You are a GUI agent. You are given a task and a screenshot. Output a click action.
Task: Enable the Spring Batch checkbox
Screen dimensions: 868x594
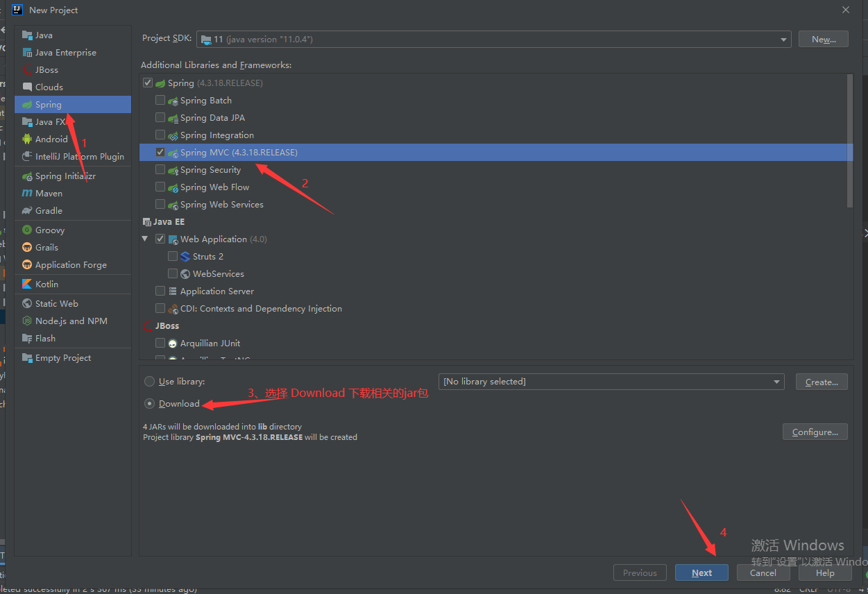160,101
